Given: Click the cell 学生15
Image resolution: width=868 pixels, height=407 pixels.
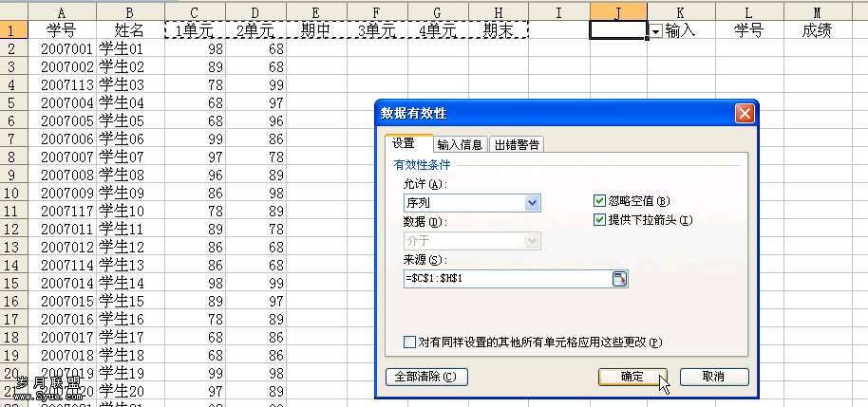Looking at the screenshot, I should click(x=130, y=301).
